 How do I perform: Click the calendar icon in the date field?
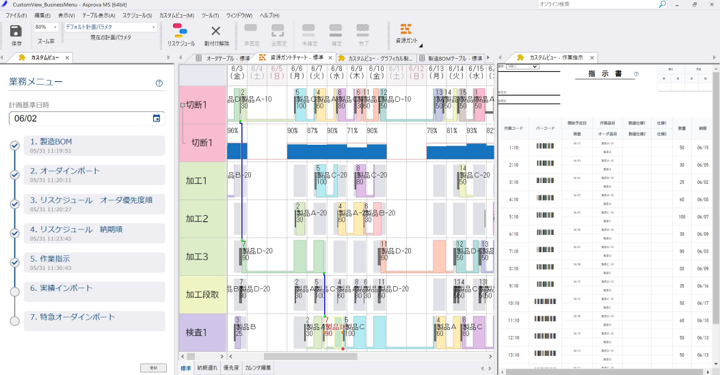point(157,118)
